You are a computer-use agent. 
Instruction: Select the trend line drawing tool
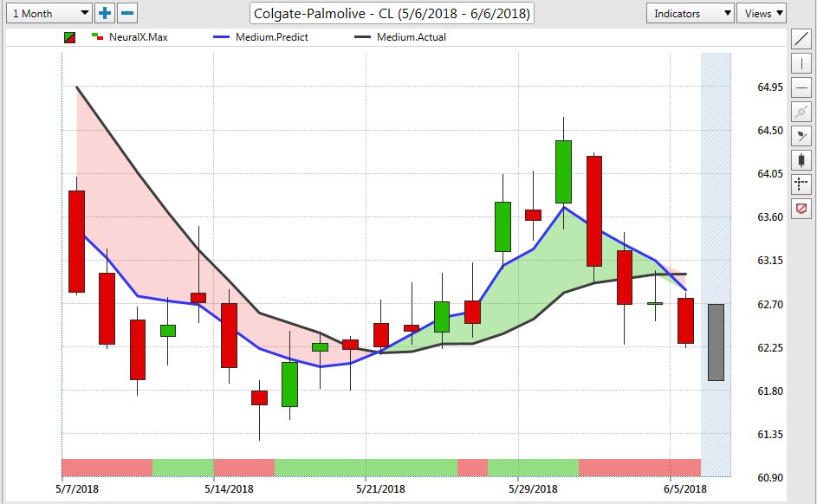801,40
